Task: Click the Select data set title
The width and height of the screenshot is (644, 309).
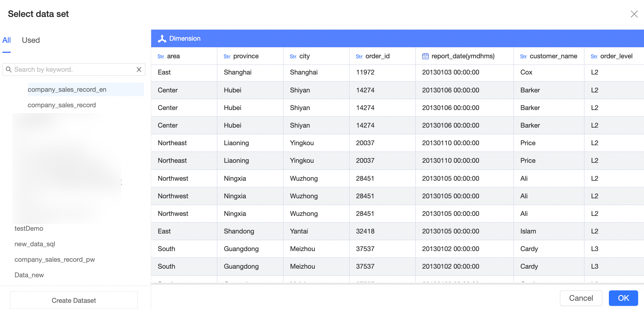Action: click(x=38, y=14)
